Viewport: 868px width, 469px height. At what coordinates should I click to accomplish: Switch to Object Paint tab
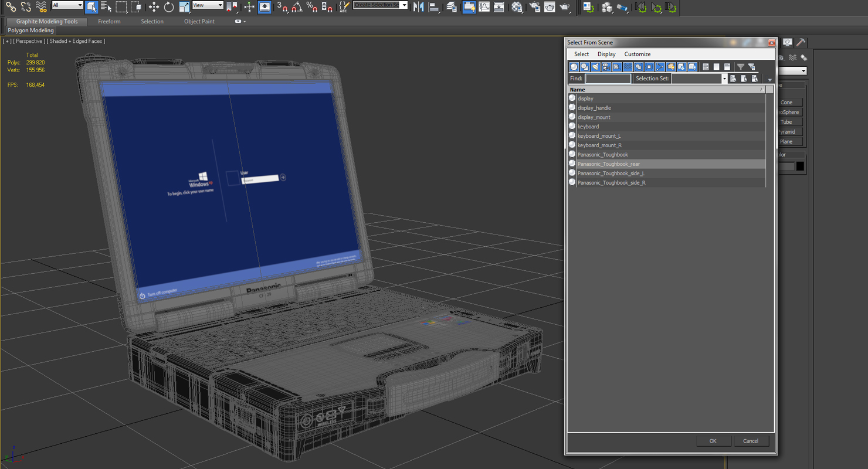199,21
